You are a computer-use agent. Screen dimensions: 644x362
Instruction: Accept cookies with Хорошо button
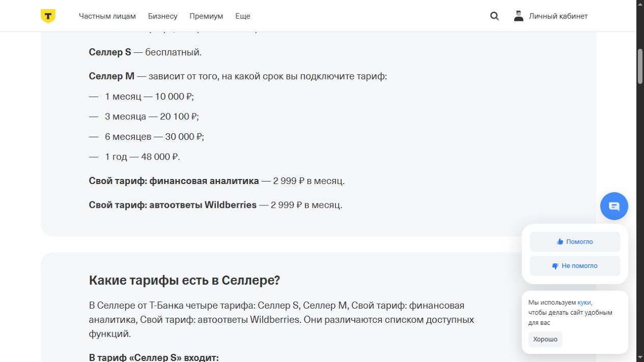pos(545,339)
